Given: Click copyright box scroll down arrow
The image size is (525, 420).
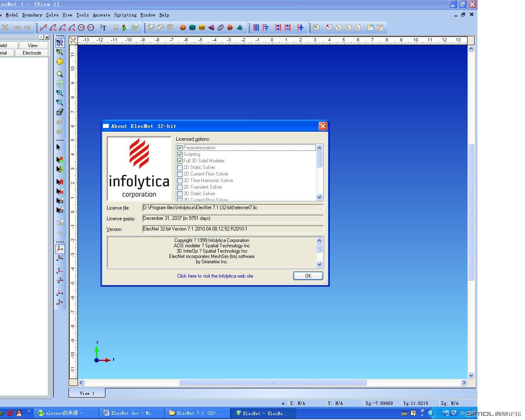Looking at the screenshot, I should 320,265.
